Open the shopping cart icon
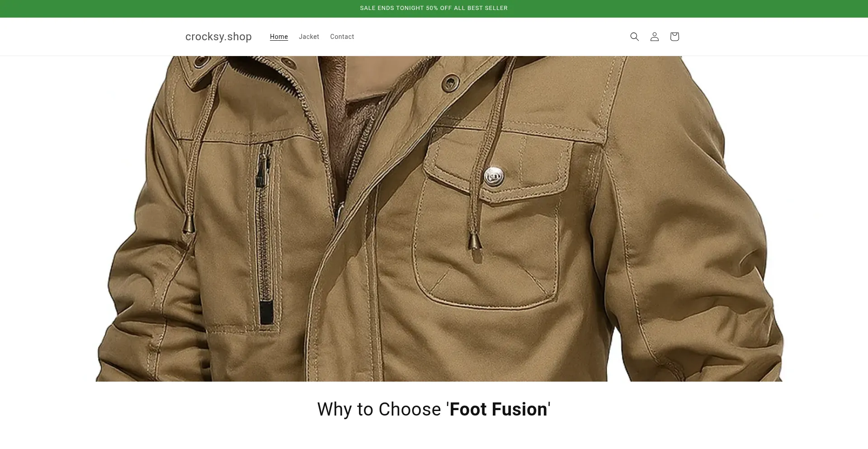The image size is (868, 449). click(674, 37)
